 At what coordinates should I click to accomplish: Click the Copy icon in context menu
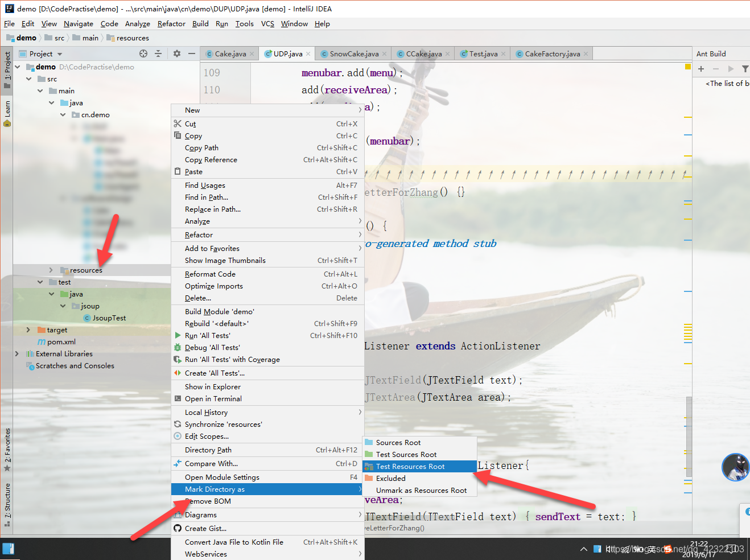[x=178, y=135]
